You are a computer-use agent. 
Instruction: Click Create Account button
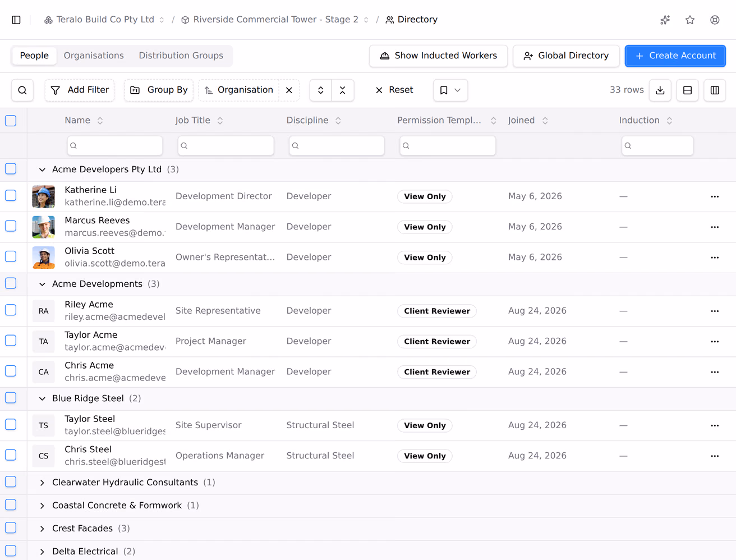click(x=675, y=56)
